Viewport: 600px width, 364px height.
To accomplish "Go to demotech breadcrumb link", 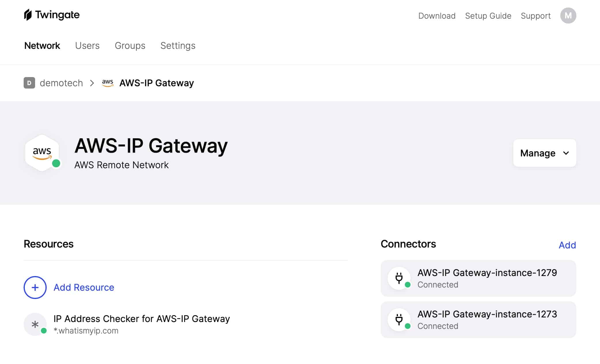I will [61, 83].
